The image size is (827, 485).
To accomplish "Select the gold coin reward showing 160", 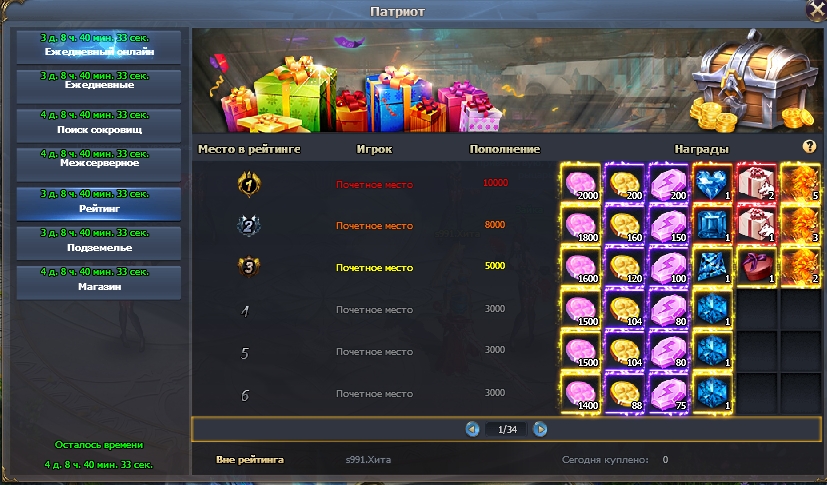I will 624,225.
